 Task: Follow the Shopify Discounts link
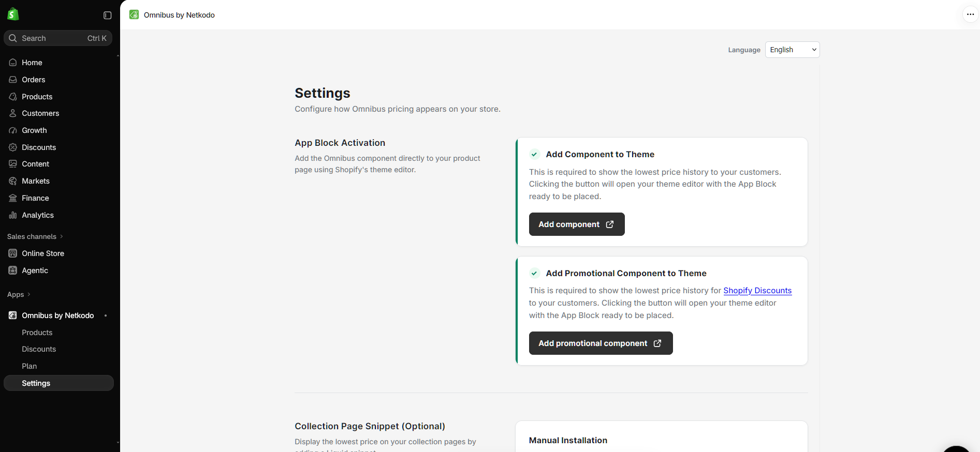[x=757, y=291]
